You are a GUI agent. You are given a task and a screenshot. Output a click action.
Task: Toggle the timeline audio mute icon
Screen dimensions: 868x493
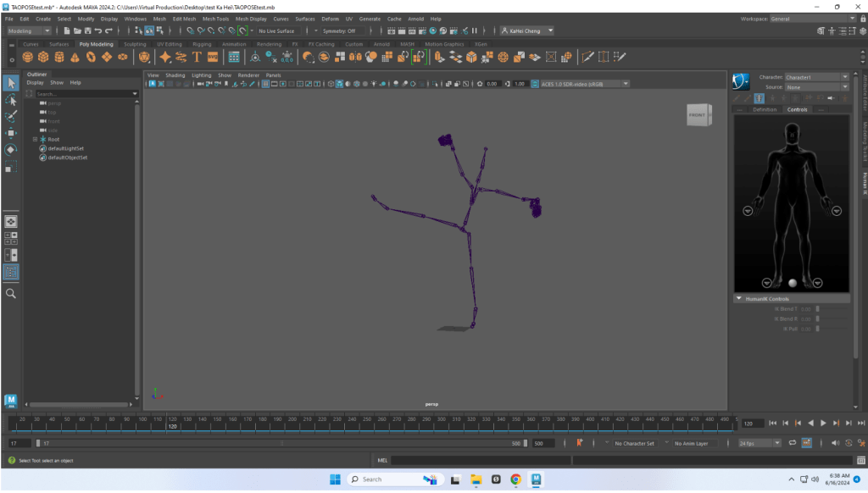[835, 443]
